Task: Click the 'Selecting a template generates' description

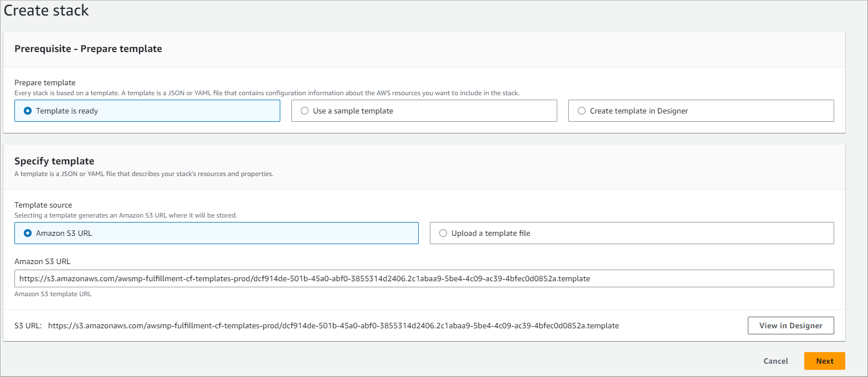Action: point(126,215)
